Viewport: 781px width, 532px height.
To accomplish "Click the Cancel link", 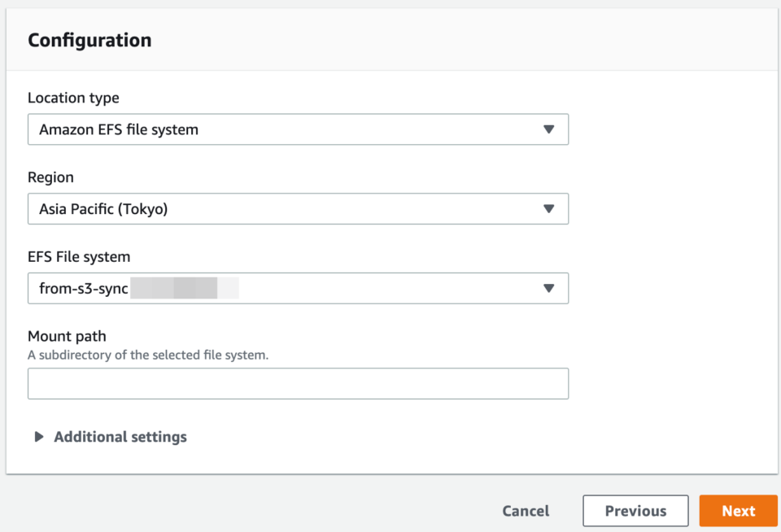I will click(x=526, y=511).
